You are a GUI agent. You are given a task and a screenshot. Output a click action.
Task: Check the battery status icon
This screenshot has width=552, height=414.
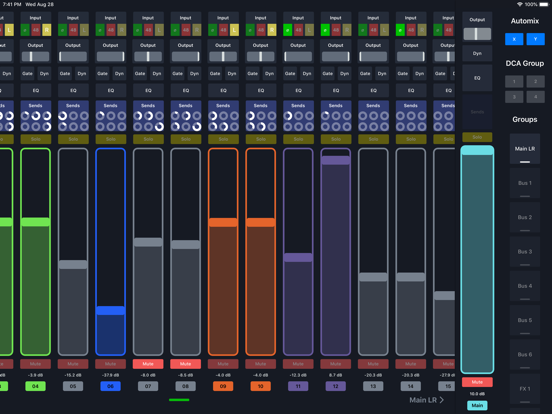click(x=544, y=5)
